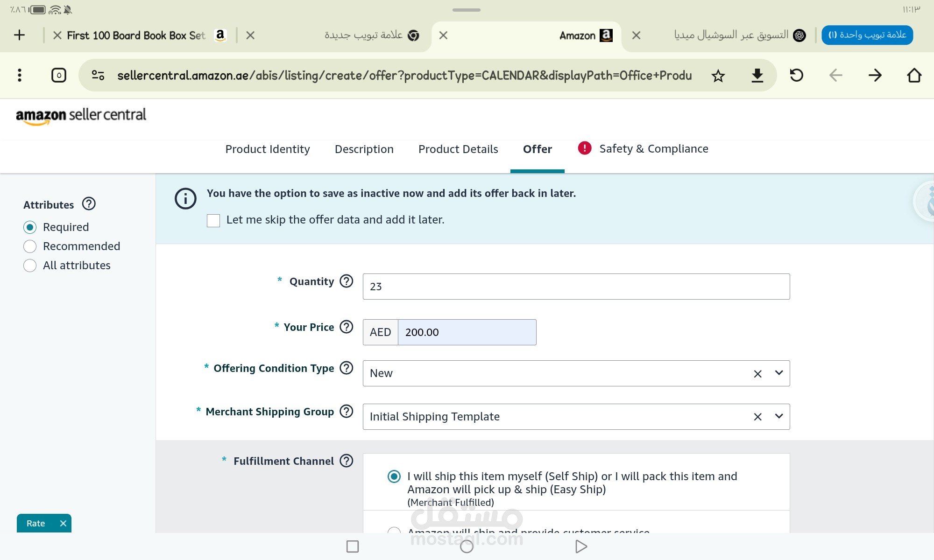
Task: Open the Safety & Compliance tab
Action: coord(653,149)
